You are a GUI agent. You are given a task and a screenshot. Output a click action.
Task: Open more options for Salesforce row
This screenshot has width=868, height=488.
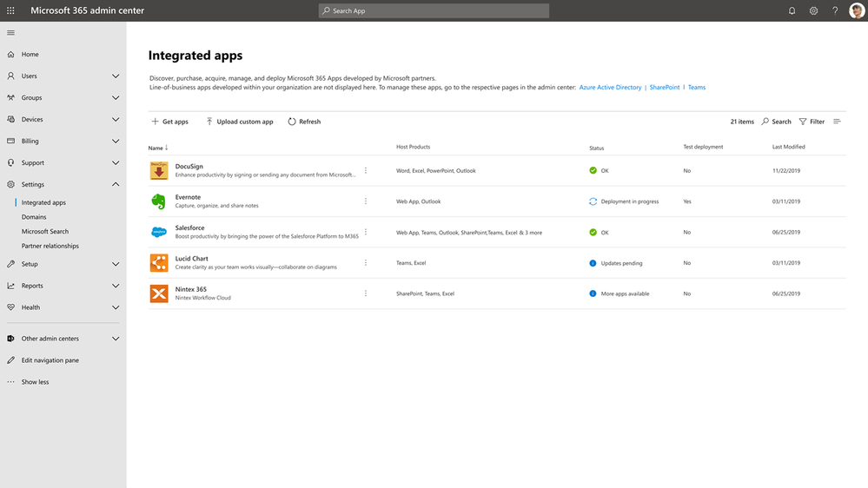coord(365,233)
